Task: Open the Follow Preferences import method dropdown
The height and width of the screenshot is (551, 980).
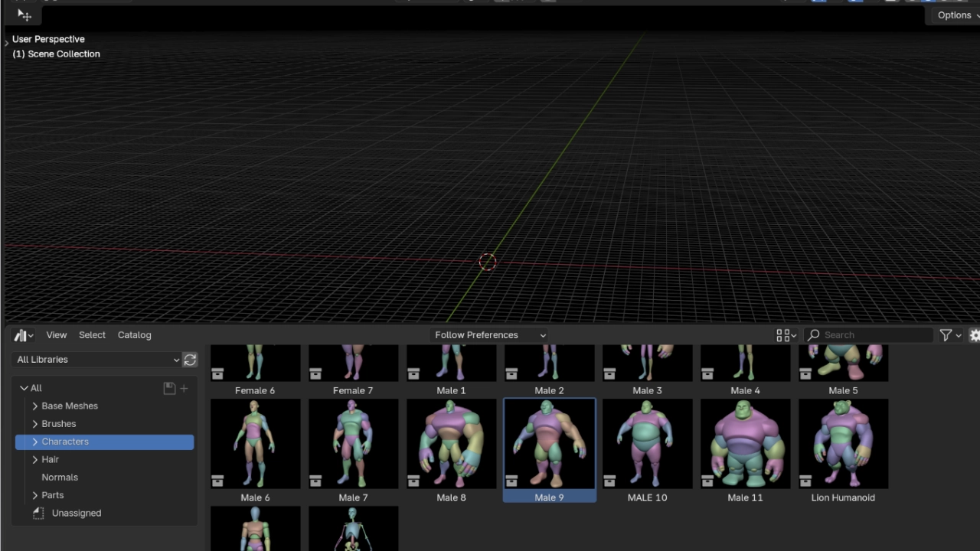Action: (x=489, y=335)
